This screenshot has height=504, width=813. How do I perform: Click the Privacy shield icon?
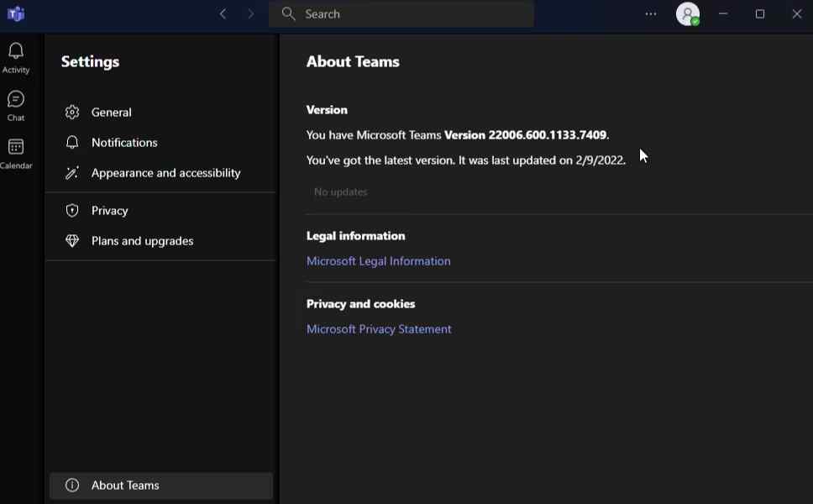pos(72,211)
